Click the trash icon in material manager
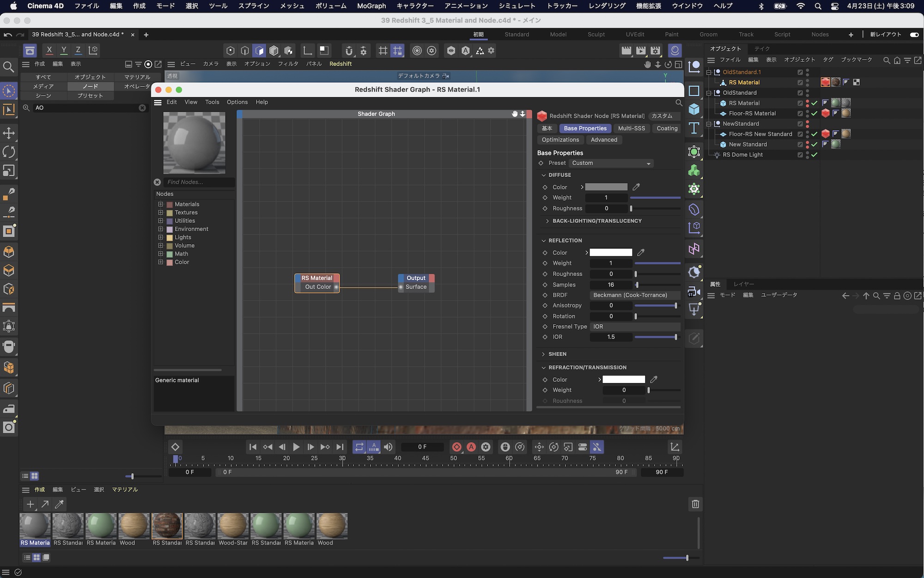Screen dimensions: 924x578 (695, 504)
